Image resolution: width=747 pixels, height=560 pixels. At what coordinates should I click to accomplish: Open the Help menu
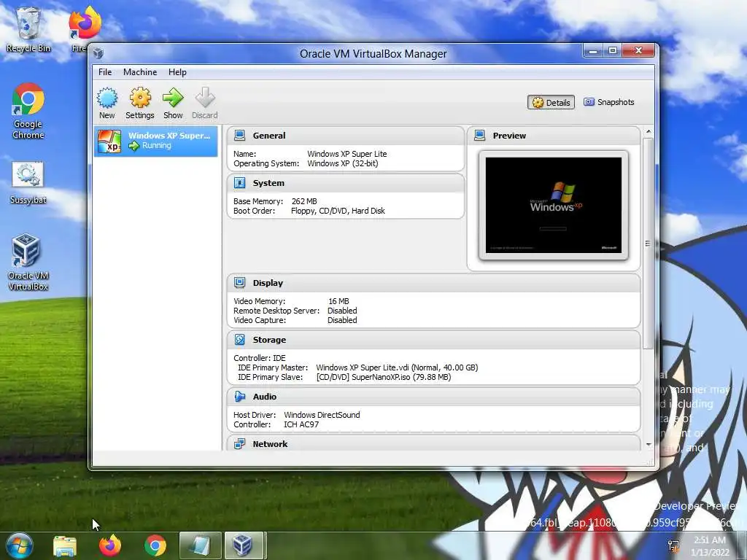(x=177, y=72)
